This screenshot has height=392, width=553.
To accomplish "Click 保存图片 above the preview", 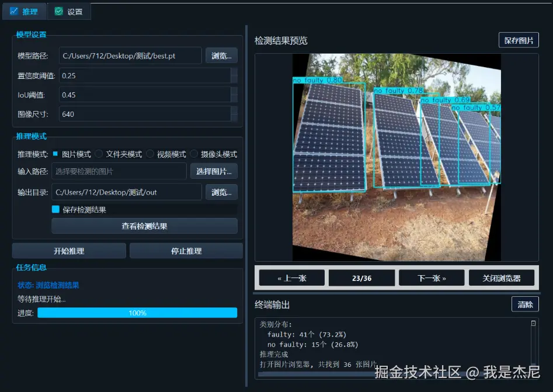I will pyautogui.click(x=519, y=40).
